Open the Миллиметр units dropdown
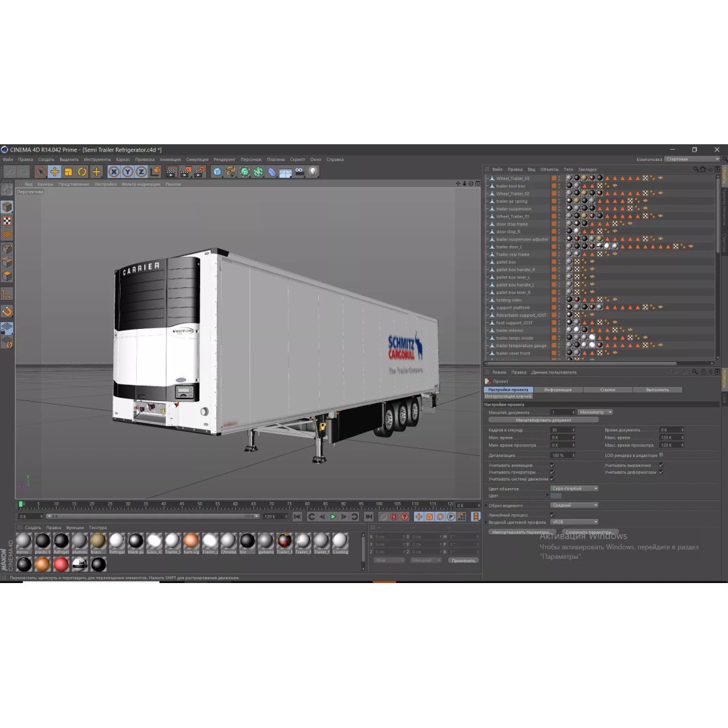Image resolution: width=728 pixels, height=728 pixels. 596,413
